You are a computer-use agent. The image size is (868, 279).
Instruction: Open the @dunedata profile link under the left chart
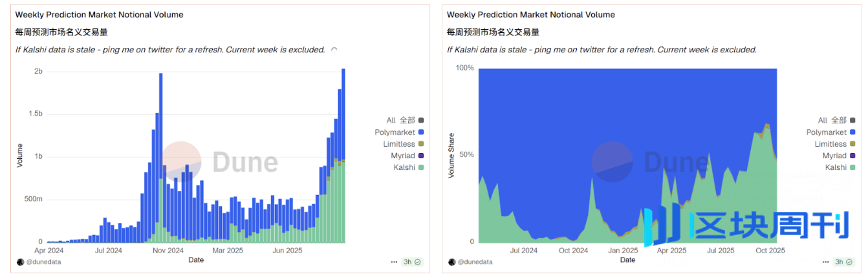(43, 262)
